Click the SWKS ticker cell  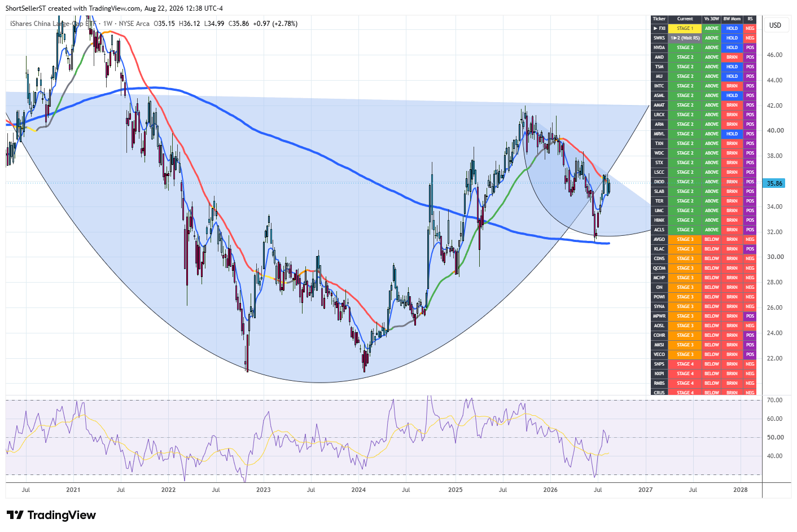click(x=659, y=38)
